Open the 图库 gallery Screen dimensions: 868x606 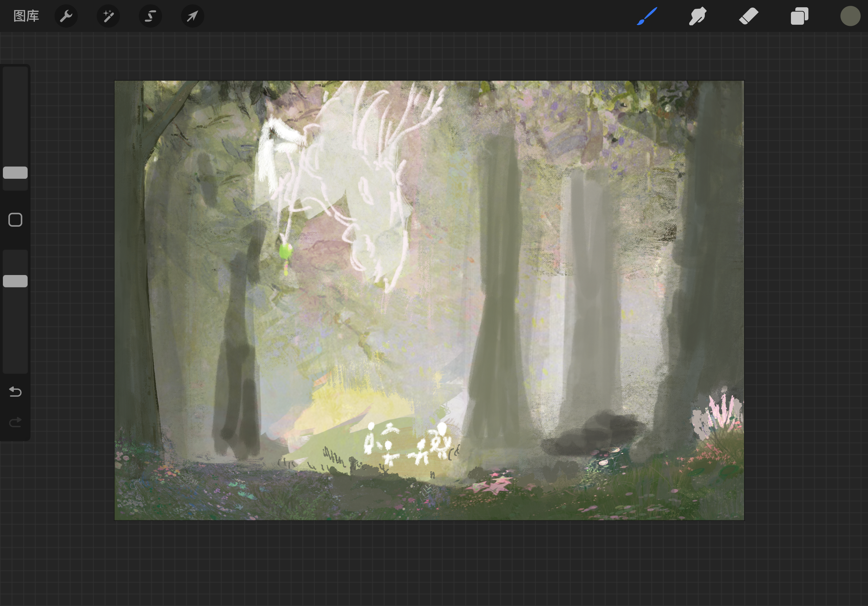coord(26,16)
